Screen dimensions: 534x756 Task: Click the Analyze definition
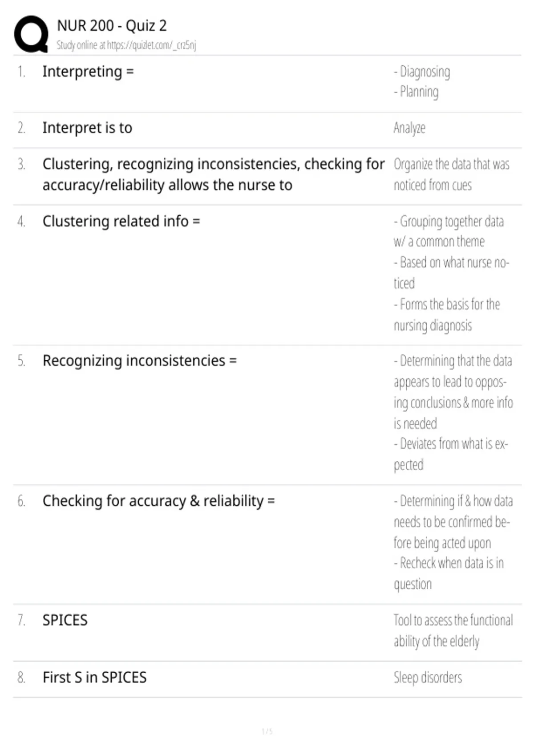409,128
